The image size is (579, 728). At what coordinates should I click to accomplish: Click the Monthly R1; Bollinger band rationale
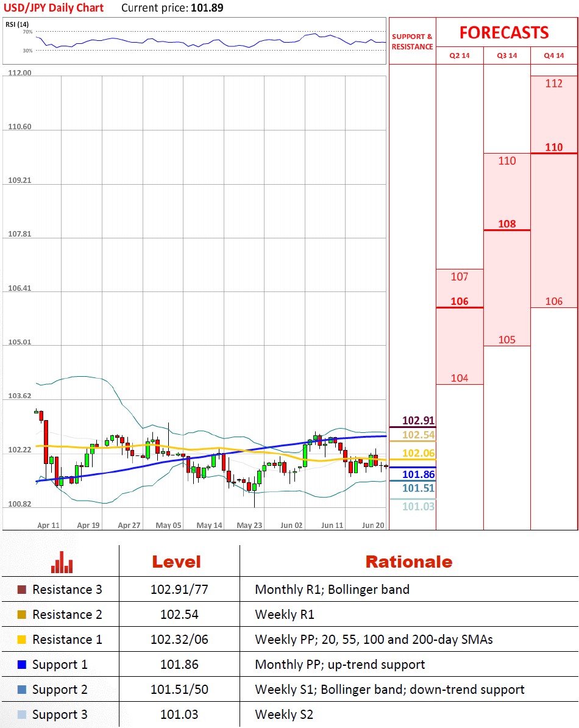[x=332, y=590]
